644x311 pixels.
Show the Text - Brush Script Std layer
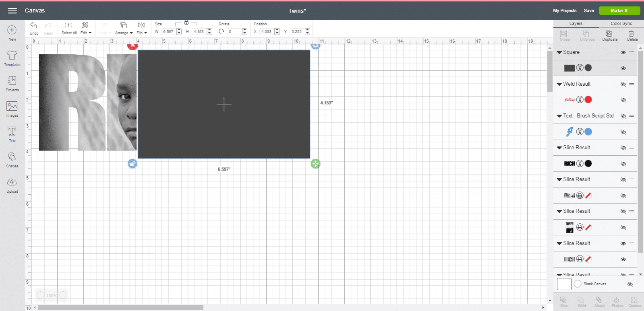pyautogui.click(x=623, y=116)
